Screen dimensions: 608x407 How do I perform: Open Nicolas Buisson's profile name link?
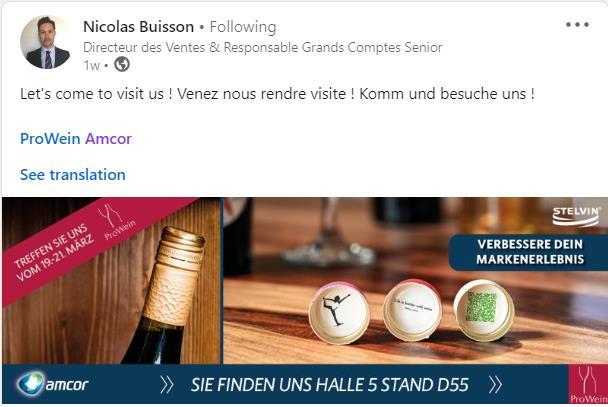(x=138, y=27)
